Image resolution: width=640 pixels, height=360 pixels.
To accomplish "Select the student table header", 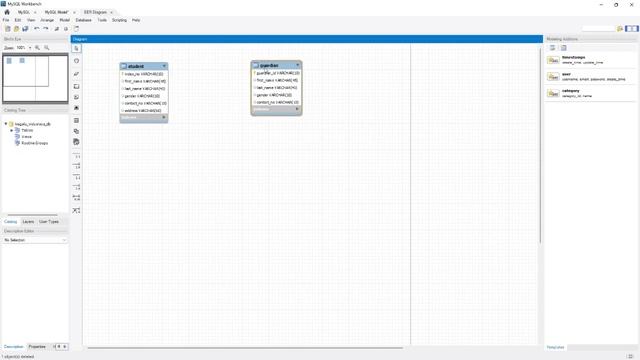I will pyautogui.click(x=144, y=66).
